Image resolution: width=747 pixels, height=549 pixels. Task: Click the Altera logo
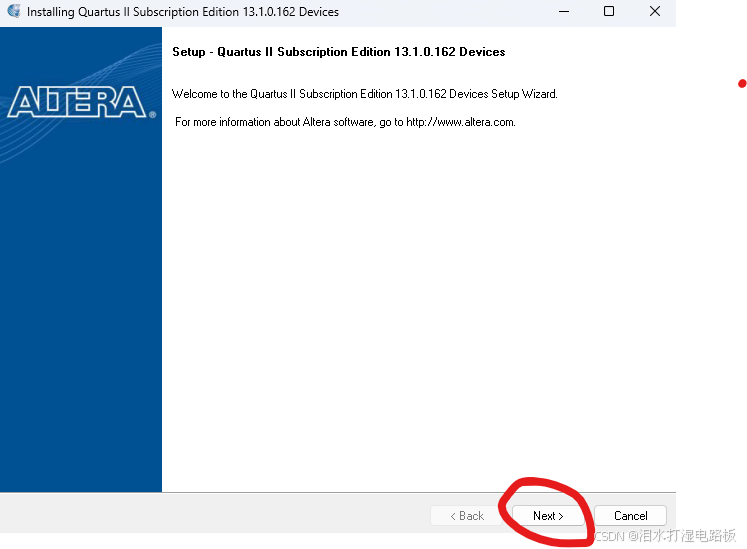tap(81, 102)
